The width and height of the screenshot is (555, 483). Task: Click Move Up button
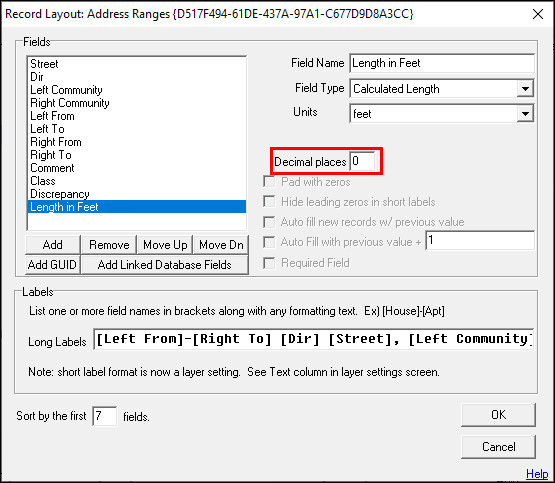pos(165,245)
